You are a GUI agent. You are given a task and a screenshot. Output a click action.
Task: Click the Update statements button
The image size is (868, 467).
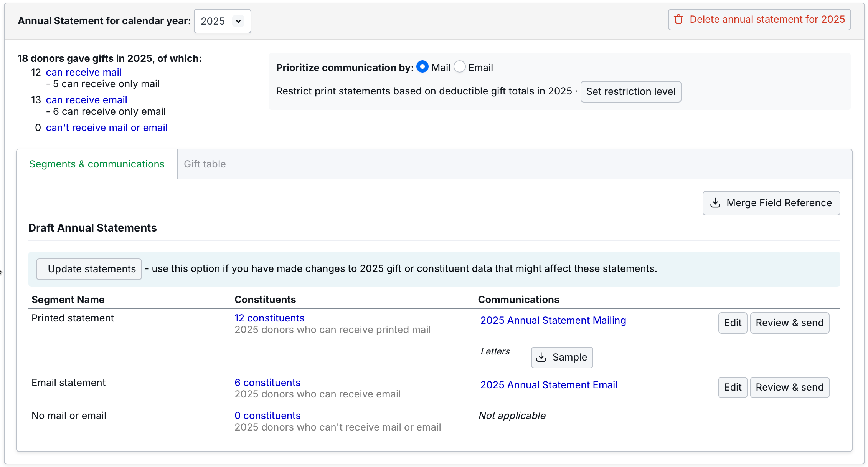click(x=89, y=269)
